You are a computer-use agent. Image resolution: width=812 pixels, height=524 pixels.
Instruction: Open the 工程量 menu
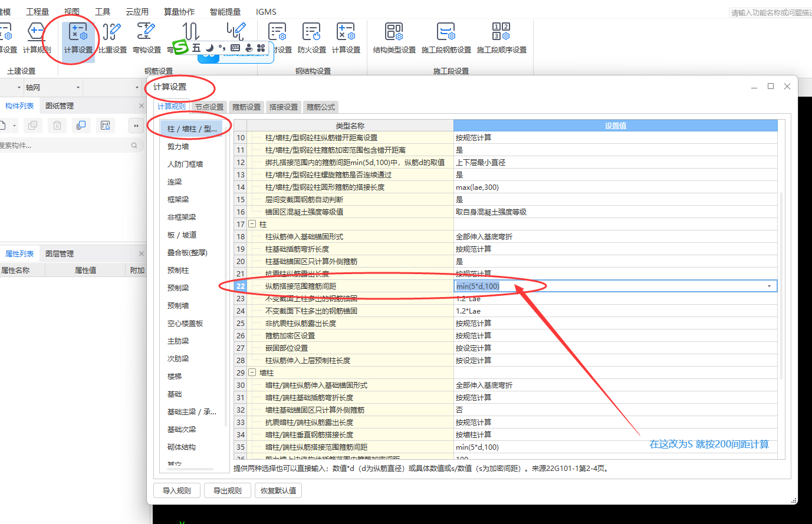coord(38,12)
